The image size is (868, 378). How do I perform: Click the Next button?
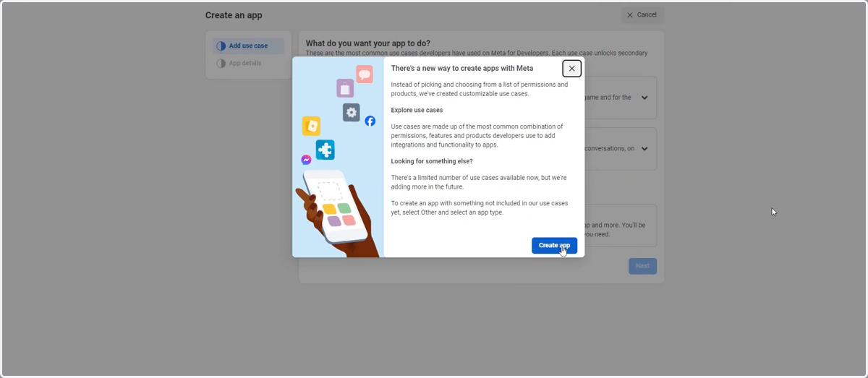pyautogui.click(x=642, y=266)
